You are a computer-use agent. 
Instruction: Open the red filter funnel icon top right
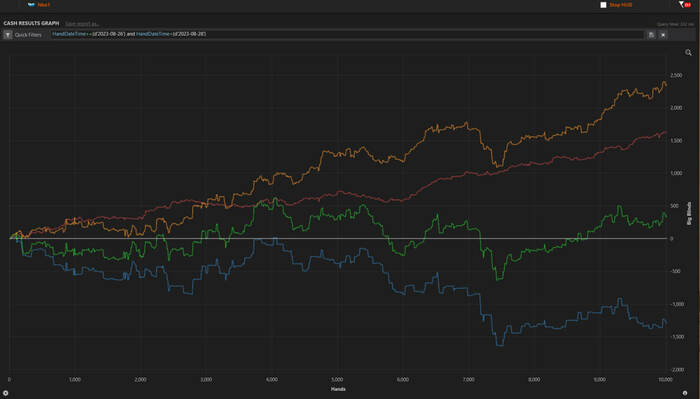click(x=684, y=4)
